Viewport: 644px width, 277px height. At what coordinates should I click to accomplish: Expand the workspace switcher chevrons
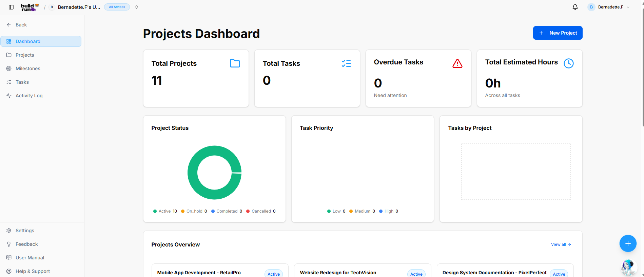coord(137,7)
